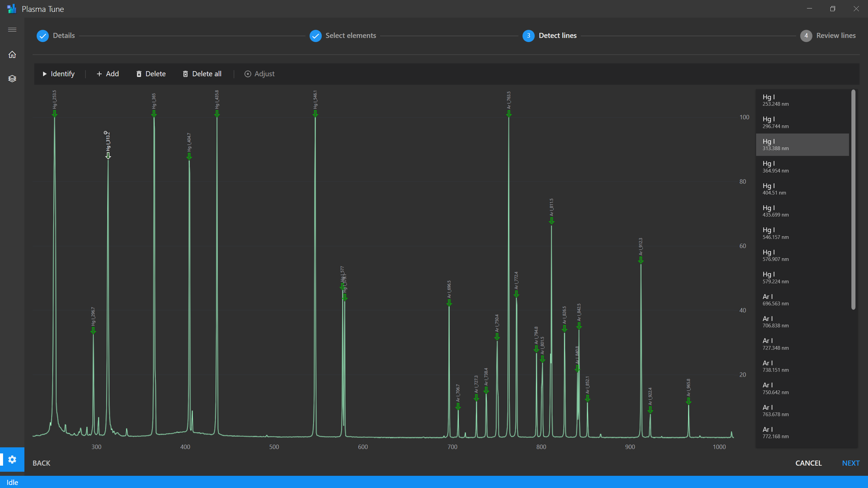Select Hg I 313.388 nm in list

click(x=802, y=145)
